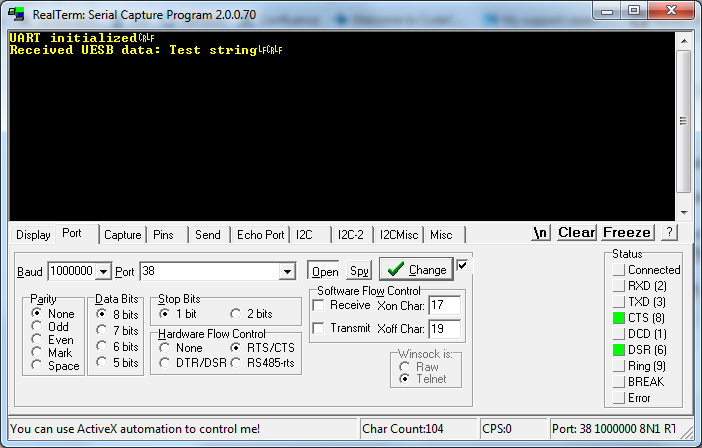Click the BREAK status indicator
702x448 pixels.
coord(619,382)
